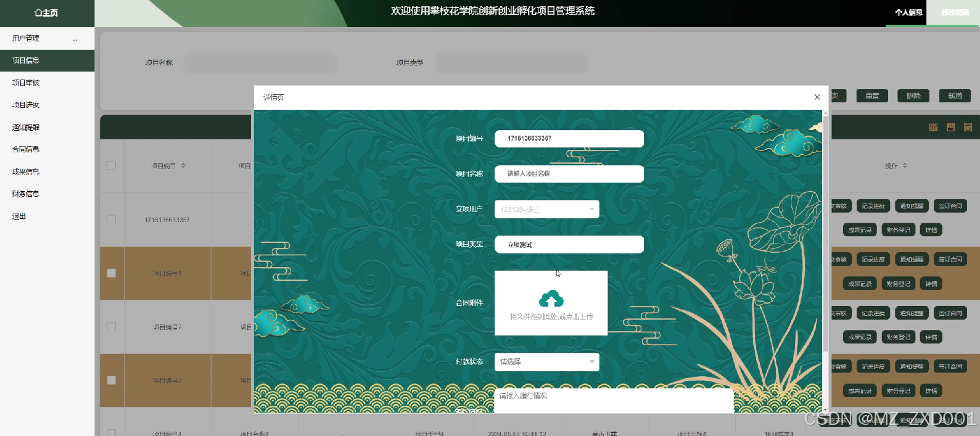Click the 新增 button
This screenshot has width=980, height=436.
pos(955,96)
